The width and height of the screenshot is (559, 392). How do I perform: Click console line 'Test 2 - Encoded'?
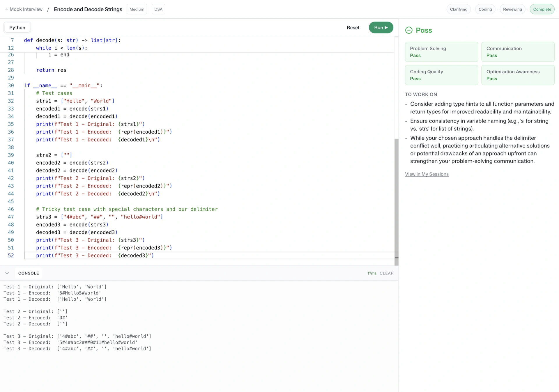pos(35,318)
